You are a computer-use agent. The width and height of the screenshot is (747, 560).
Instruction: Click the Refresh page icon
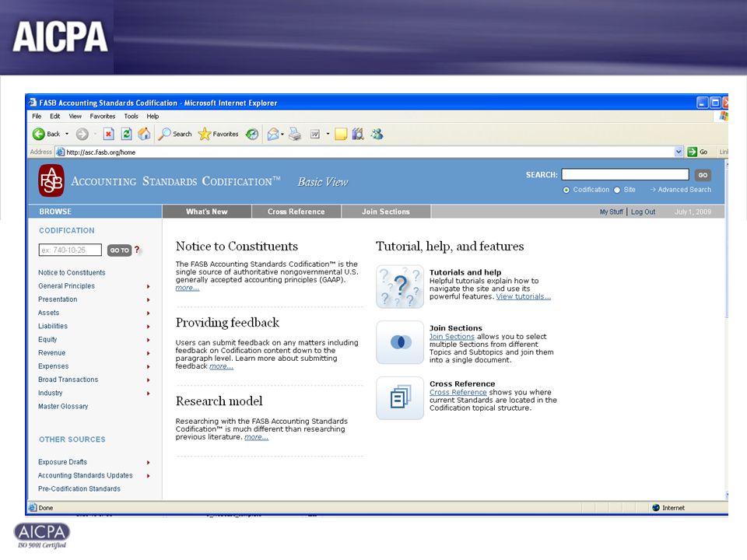[x=126, y=135]
